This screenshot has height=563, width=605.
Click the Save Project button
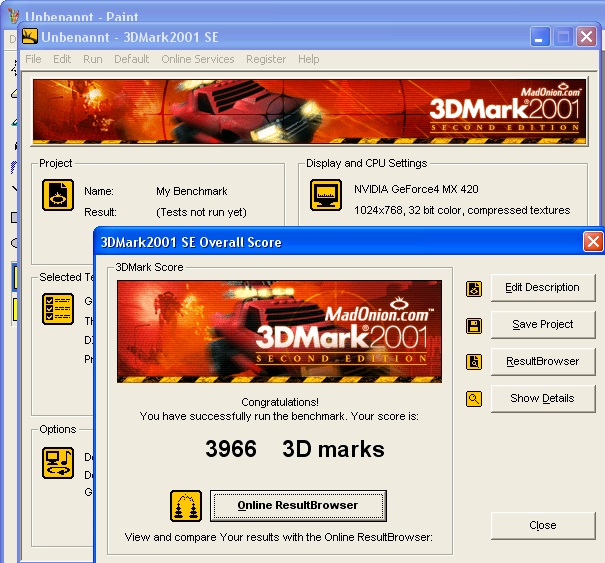(543, 325)
